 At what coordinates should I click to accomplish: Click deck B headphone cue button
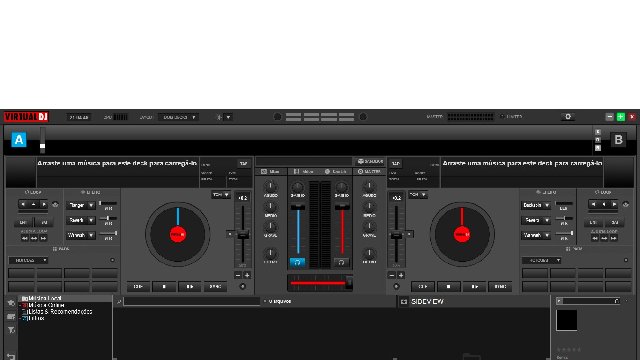click(341, 262)
